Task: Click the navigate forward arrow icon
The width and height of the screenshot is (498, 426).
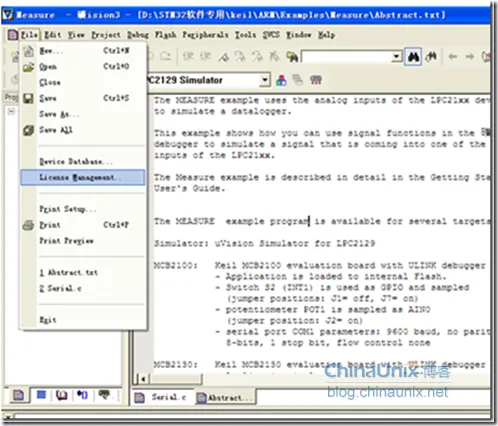Action: point(470,57)
